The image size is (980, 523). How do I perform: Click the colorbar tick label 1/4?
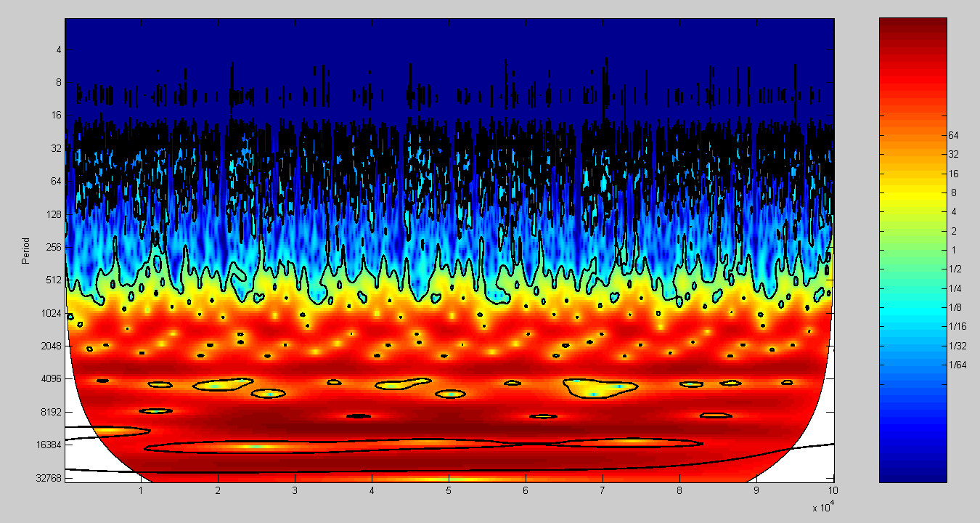955,288
